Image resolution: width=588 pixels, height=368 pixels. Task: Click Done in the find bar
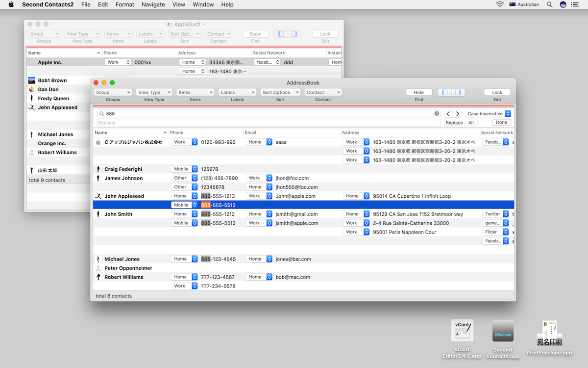click(501, 123)
